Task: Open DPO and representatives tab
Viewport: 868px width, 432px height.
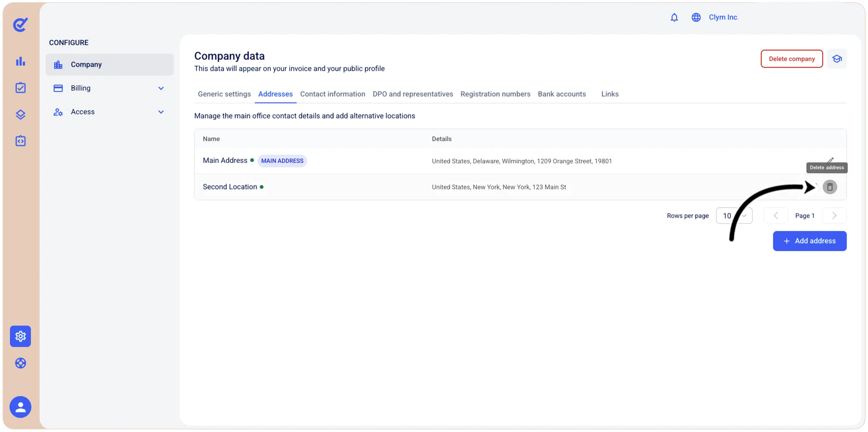Action: 412,94
